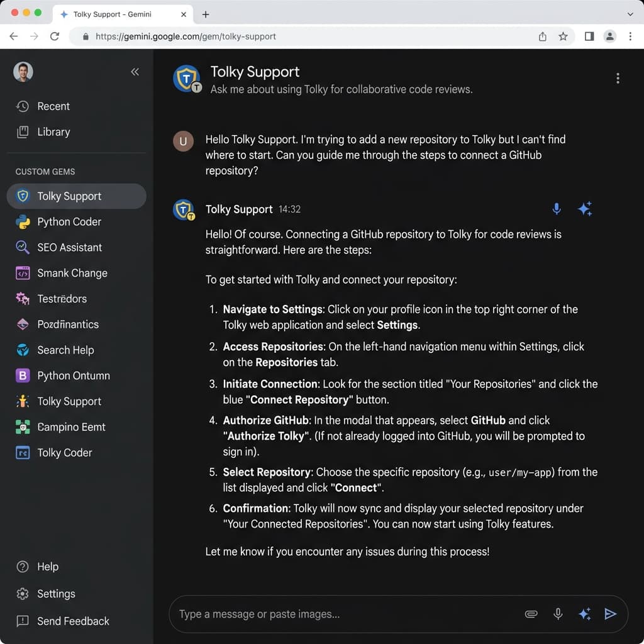644x644 pixels.
Task: Go forward with the browser forward arrow
Action: [x=34, y=36]
